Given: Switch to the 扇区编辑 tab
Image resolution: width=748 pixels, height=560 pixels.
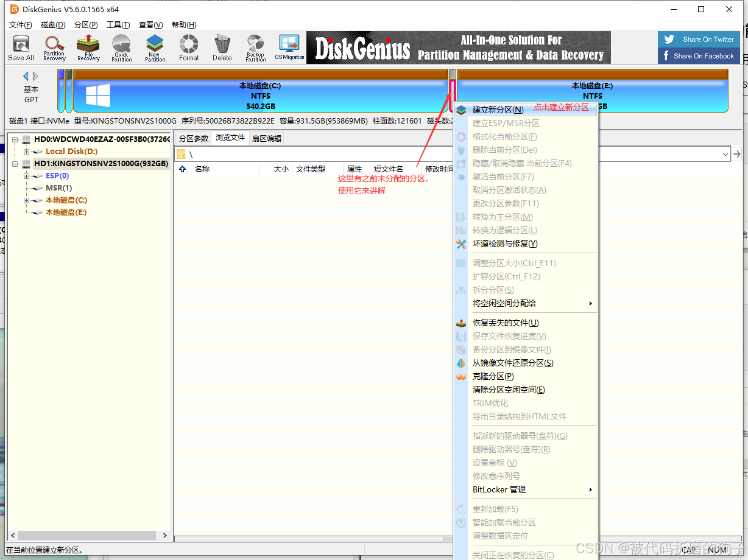Looking at the screenshot, I should click(267, 139).
